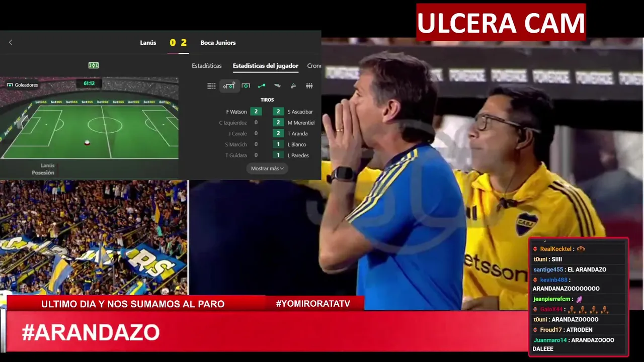
Task: Click the t0uni ARANDAZOOOOO chat message
Action: coord(566,320)
